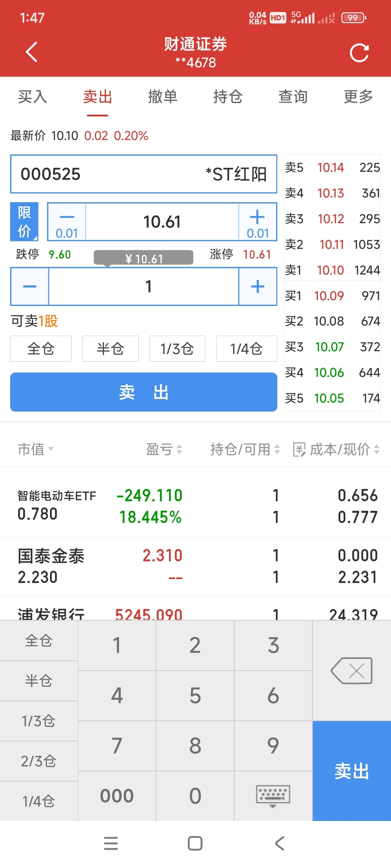Sort holdings by 成本/现价
Screen dimensions: 391x868
pos(345,449)
